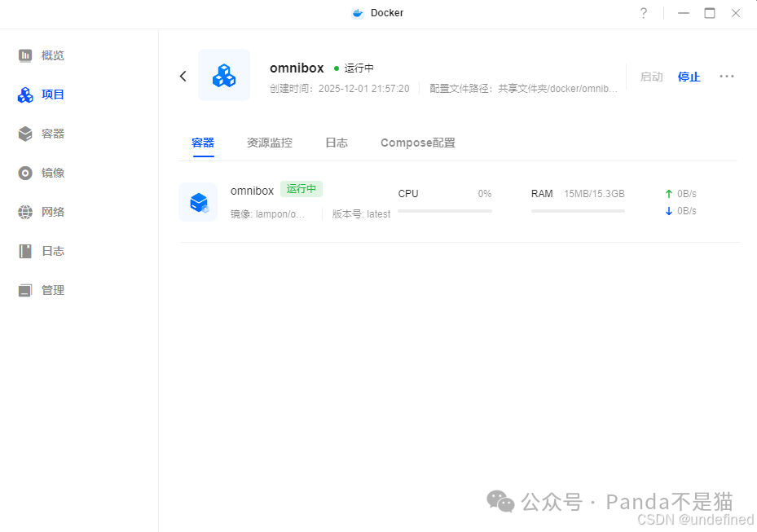Click the CPU 0% value
757x532 pixels.
tap(485, 194)
